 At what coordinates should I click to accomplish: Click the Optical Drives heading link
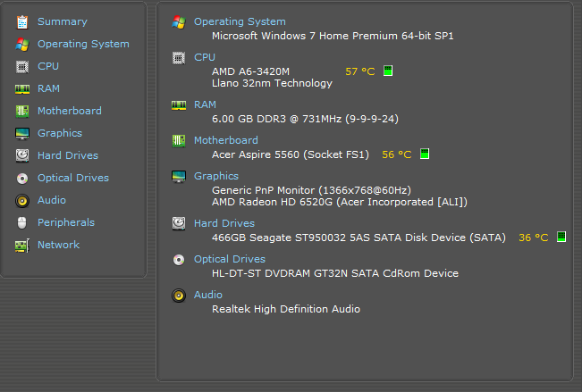tap(230, 259)
